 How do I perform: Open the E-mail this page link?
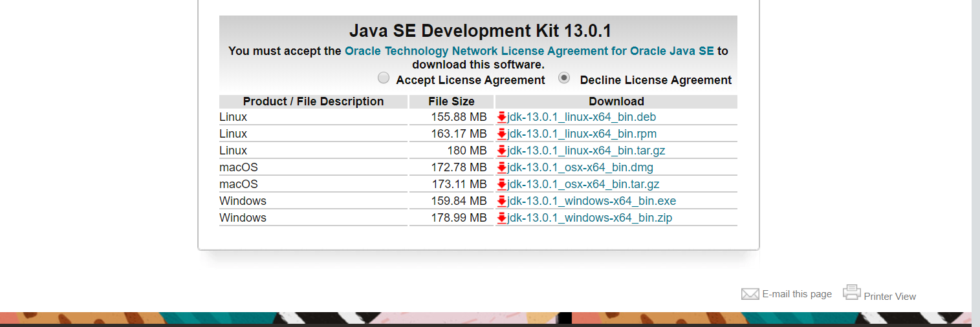(x=797, y=294)
